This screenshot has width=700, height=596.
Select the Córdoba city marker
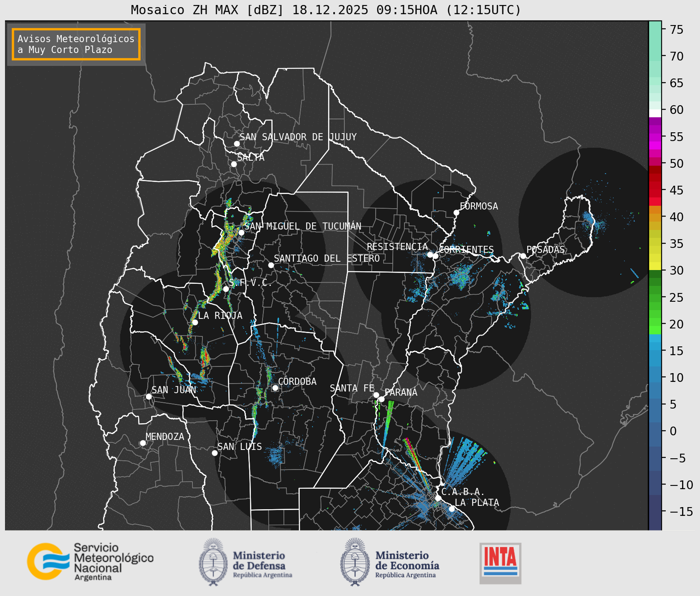275,388
